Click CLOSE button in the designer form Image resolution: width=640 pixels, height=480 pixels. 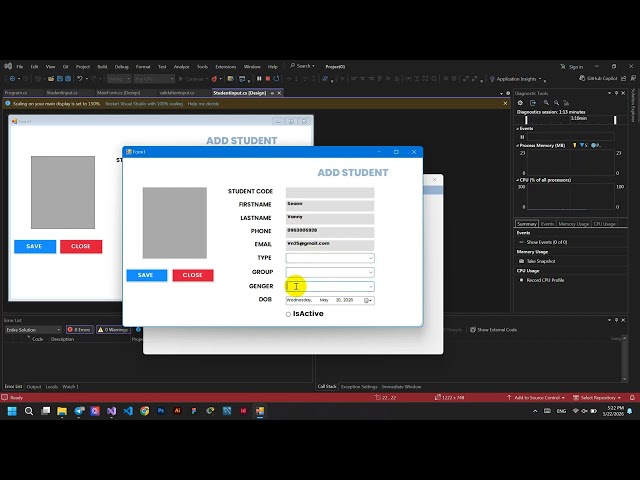[81, 247]
